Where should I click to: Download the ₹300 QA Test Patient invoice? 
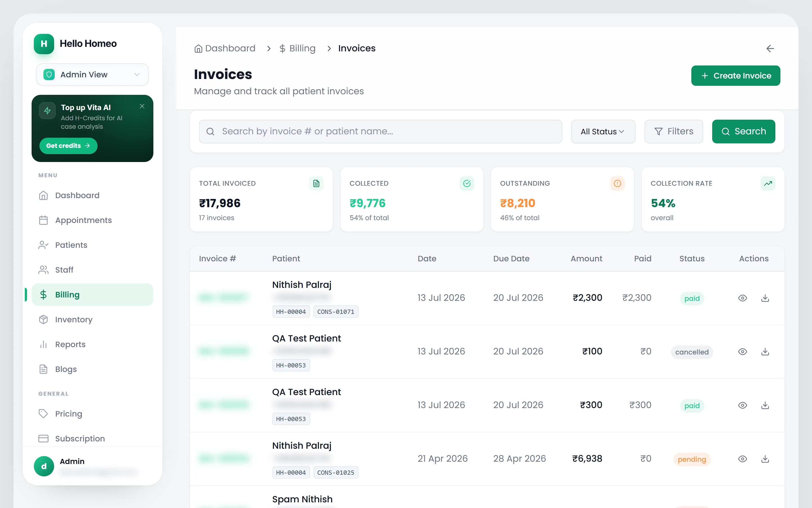[765, 405]
